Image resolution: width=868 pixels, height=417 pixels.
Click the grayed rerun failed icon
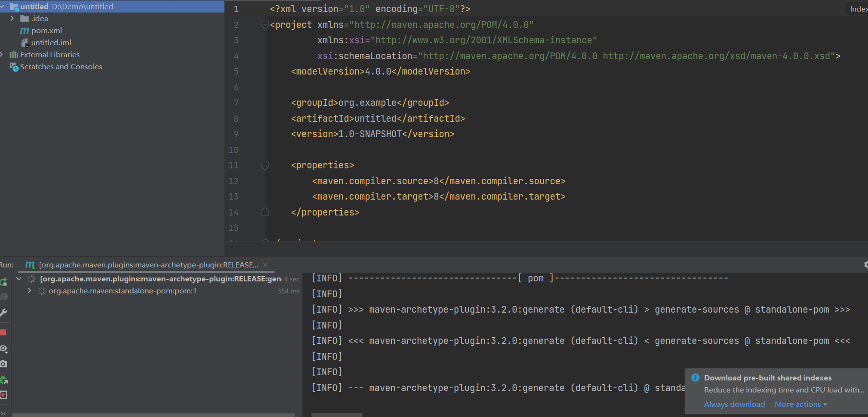(x=3, y=297)
